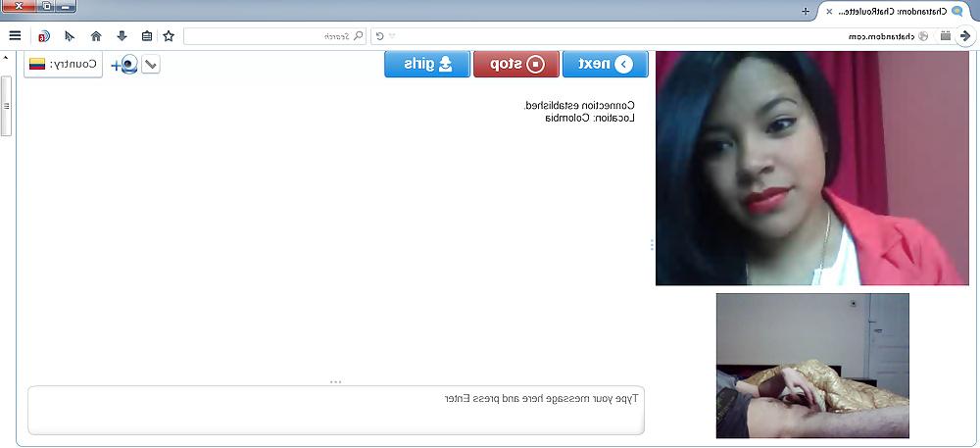This screenshot has width=980, height=448.
Task: Open a new browser tab
Action: coord(806,11)
